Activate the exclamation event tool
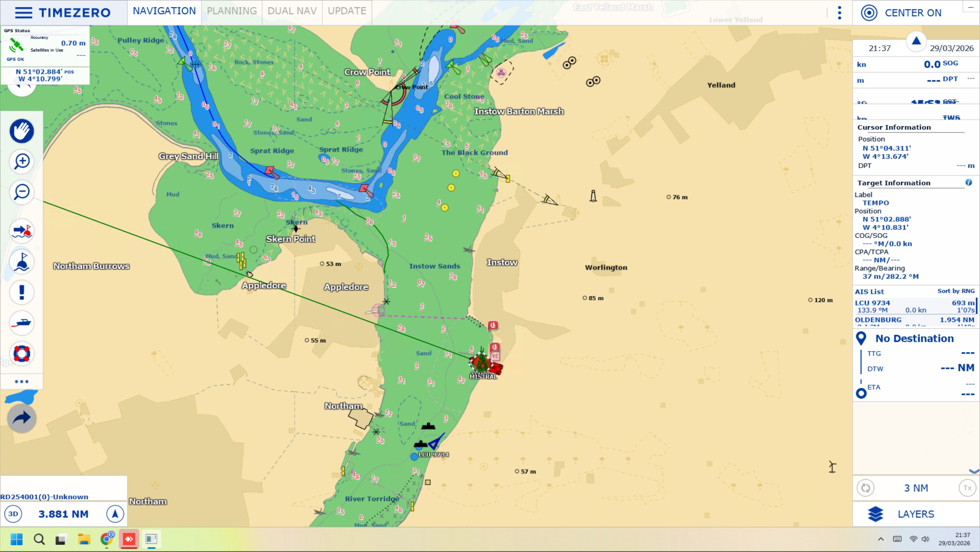 coord(22,293)
